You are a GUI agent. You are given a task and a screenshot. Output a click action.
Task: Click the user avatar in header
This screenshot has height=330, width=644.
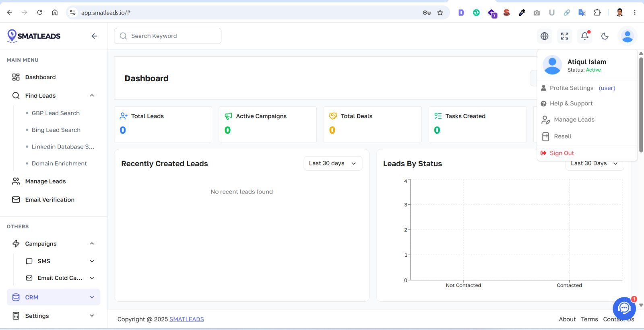pos(627,36)
